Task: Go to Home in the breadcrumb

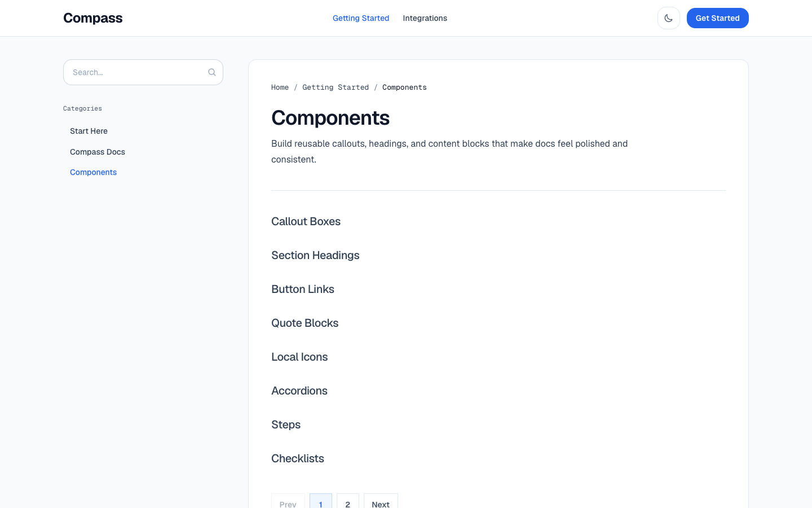Action: pyautogui.click(x=280, y=87)
